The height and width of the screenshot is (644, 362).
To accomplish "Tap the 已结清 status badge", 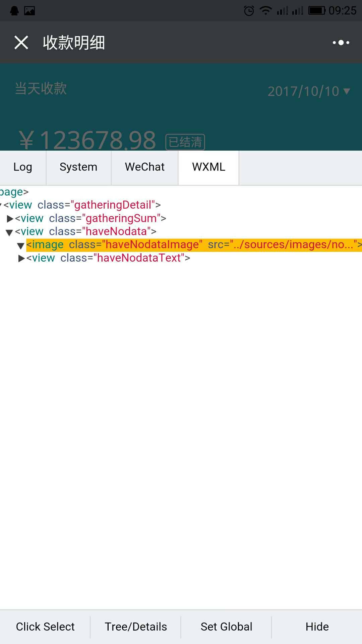I will pyautogui.click(x=185, y=142).
